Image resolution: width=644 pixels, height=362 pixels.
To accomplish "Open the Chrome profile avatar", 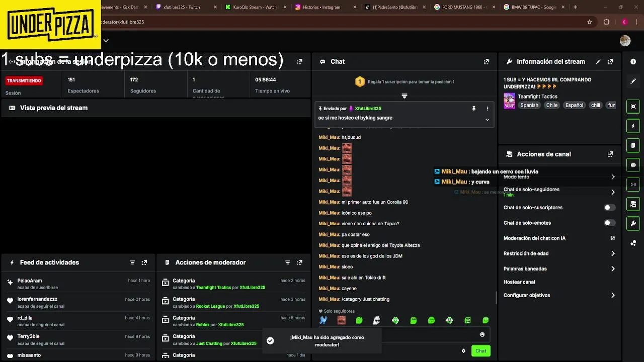I will tap(624, 22).
